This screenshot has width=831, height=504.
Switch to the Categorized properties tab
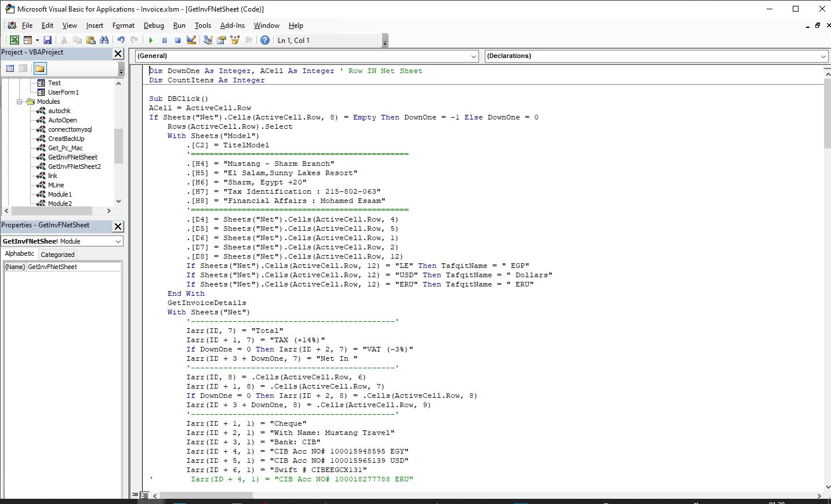point(57,254)
